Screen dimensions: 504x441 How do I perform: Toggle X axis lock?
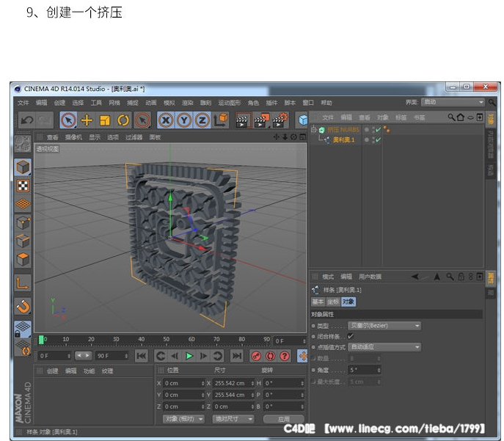[x=166, y=120]
